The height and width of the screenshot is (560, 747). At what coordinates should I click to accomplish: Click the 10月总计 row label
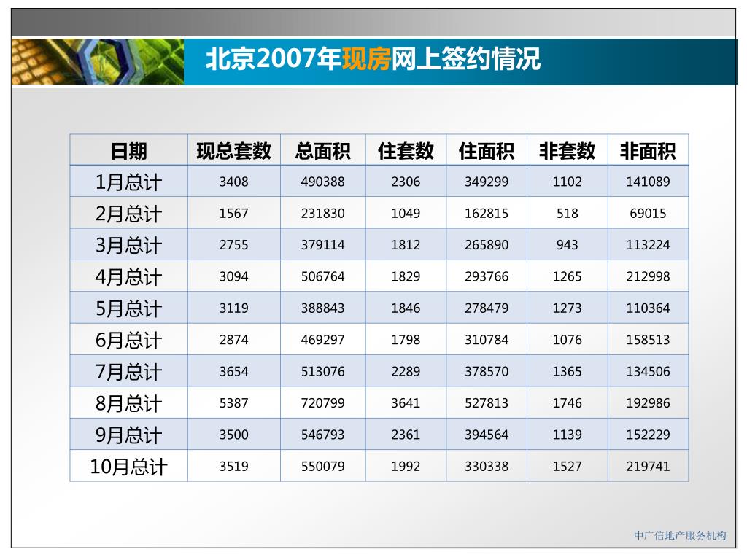coord(128,466)
